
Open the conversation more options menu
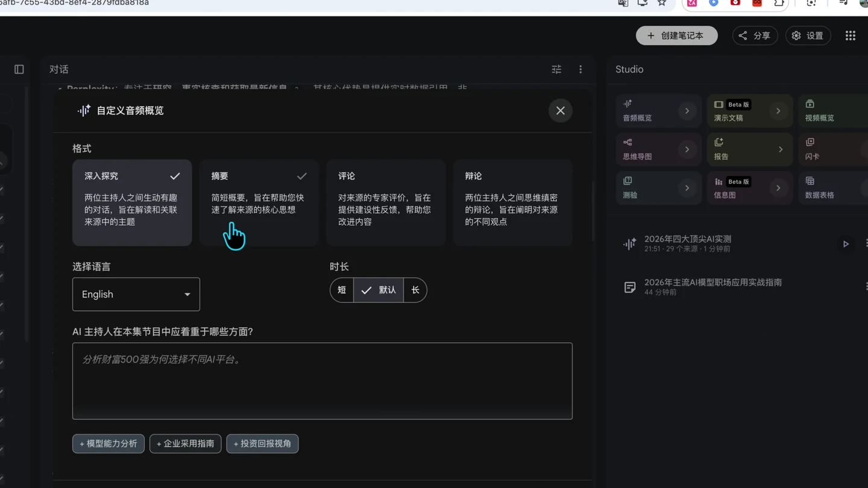580,69
